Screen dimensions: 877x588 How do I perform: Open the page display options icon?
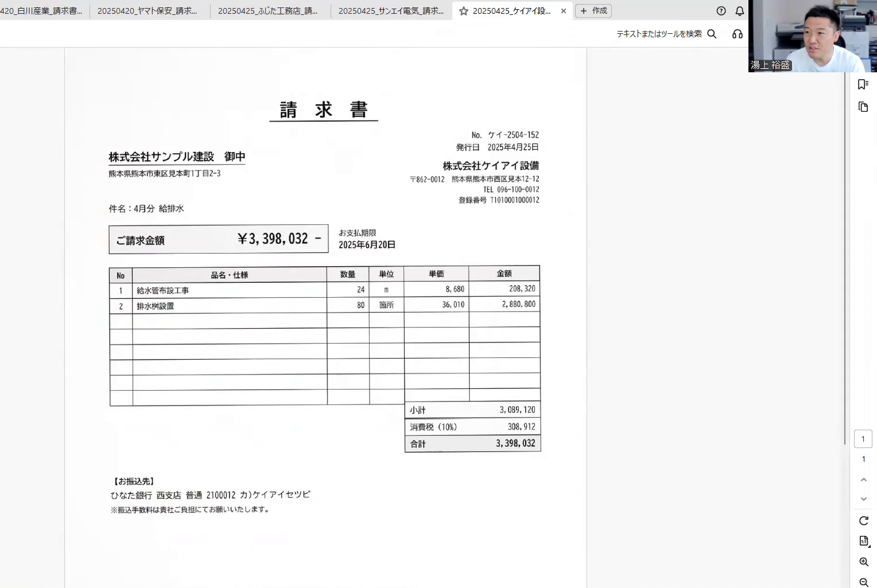pyautogui.click(x=864, y=541)
